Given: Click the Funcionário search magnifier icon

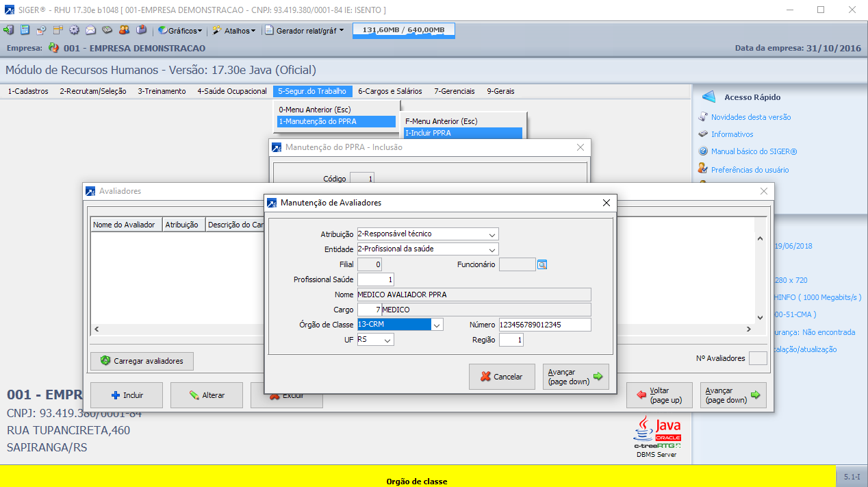Looking at the screenshot, I should [x=542, y=264].
